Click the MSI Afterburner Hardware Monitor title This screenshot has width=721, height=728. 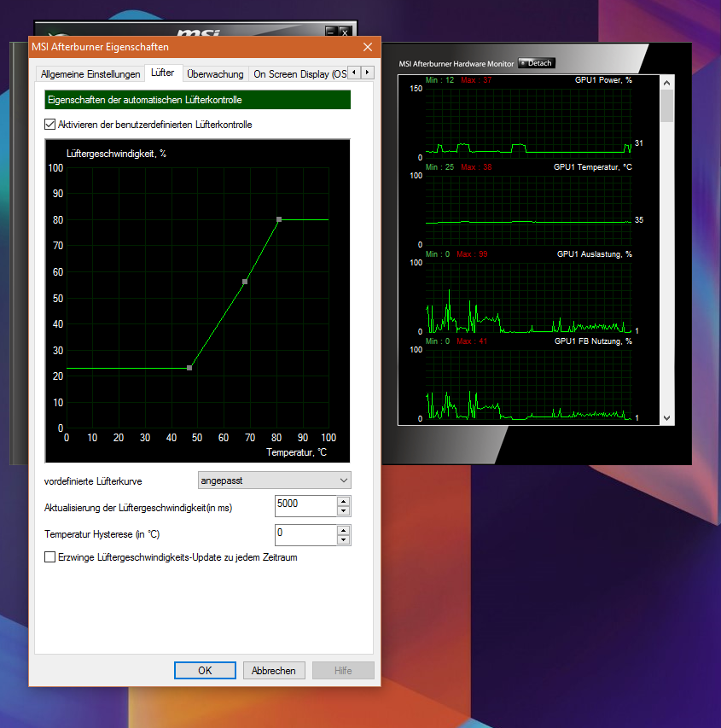(456, 64)
